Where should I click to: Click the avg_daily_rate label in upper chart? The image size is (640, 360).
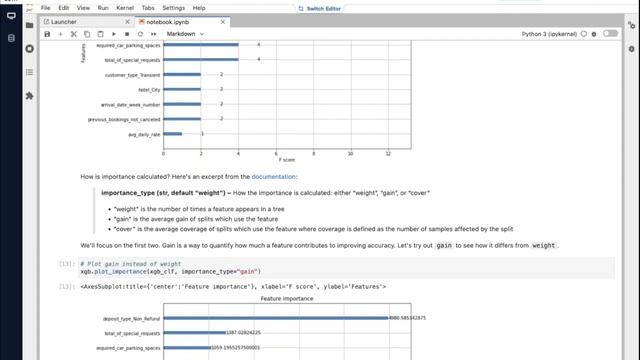(144, 134)
